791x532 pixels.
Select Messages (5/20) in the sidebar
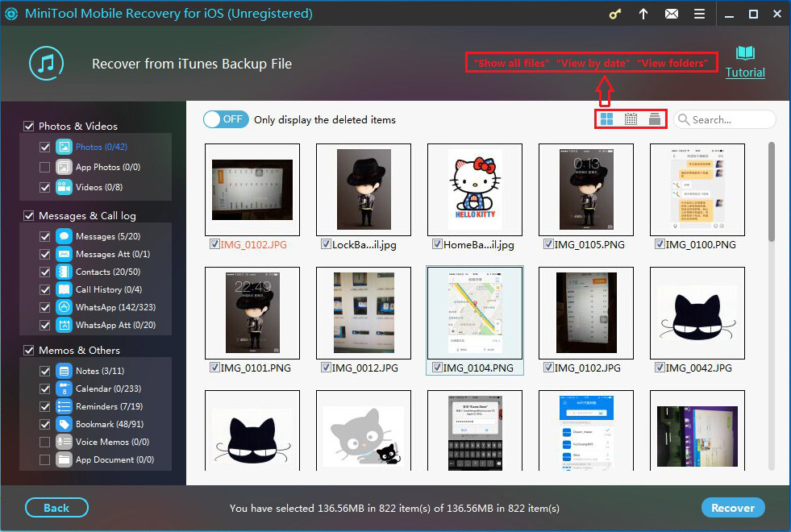pos(108,236)
